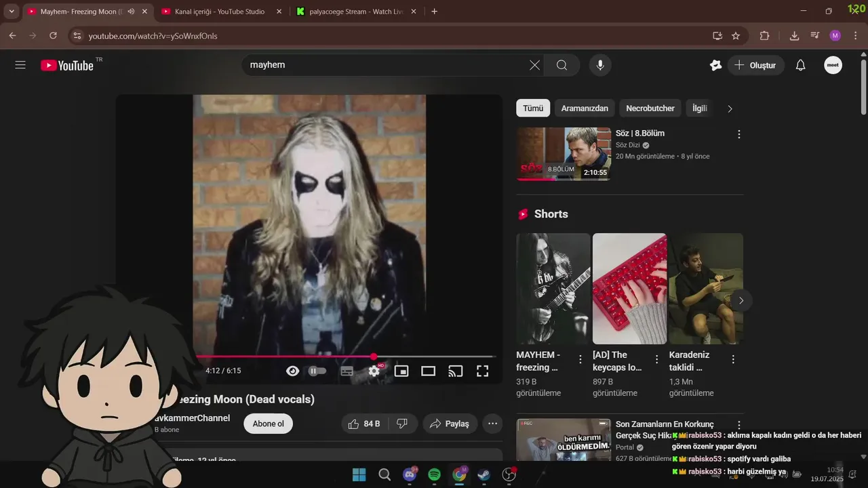Open the Chrome downloads icon
Image resolution: width=868 pixels, height=488 pixels.
794,36
